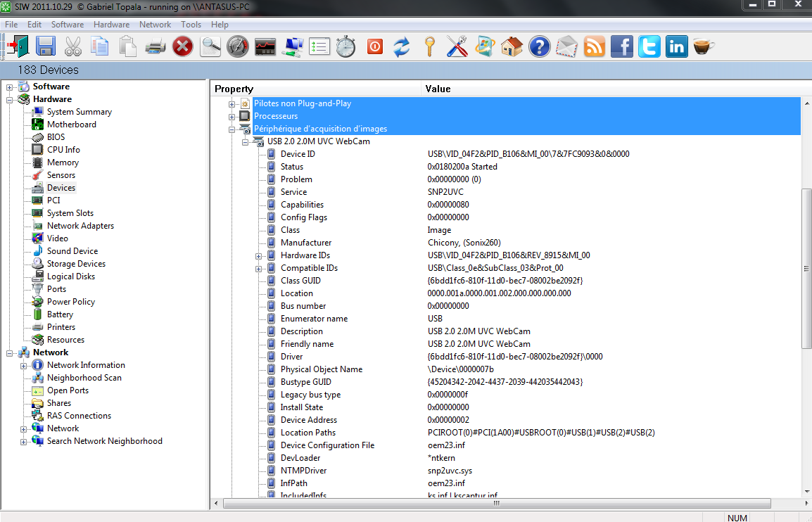Click the golden key toolbar icon
This screenshot has height=522, width=812.
429,47
